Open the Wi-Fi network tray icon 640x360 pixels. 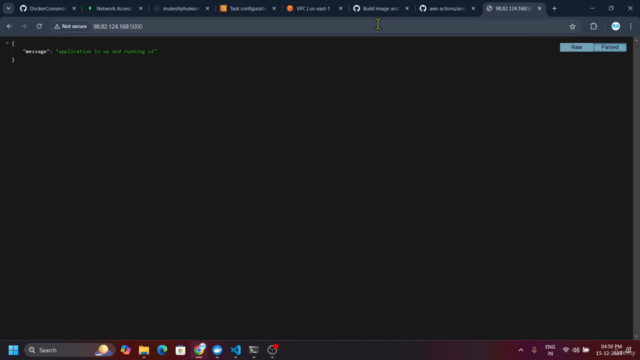pyautogui.click(x=566, y=350)
